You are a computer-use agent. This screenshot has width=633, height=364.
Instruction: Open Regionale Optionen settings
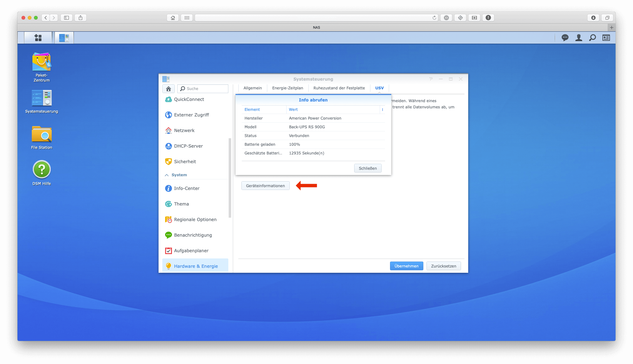point(195,220)
